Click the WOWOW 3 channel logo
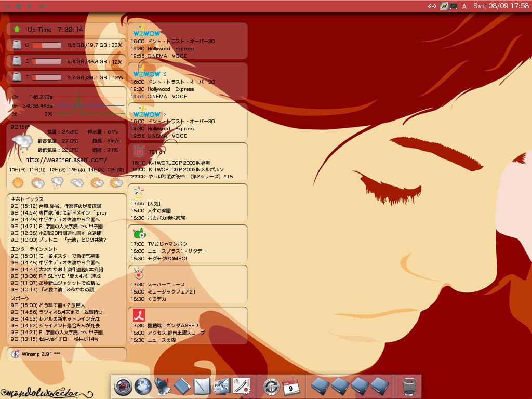 pos(147,112)
